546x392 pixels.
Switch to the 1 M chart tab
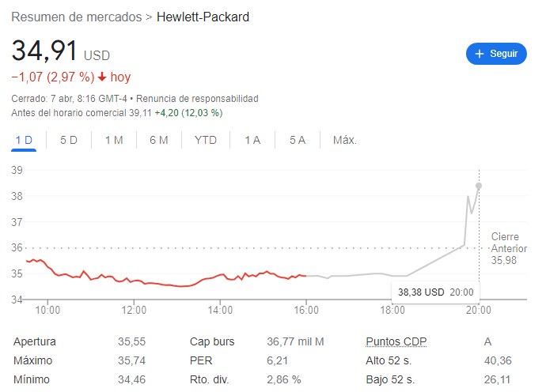click(114, 140)
